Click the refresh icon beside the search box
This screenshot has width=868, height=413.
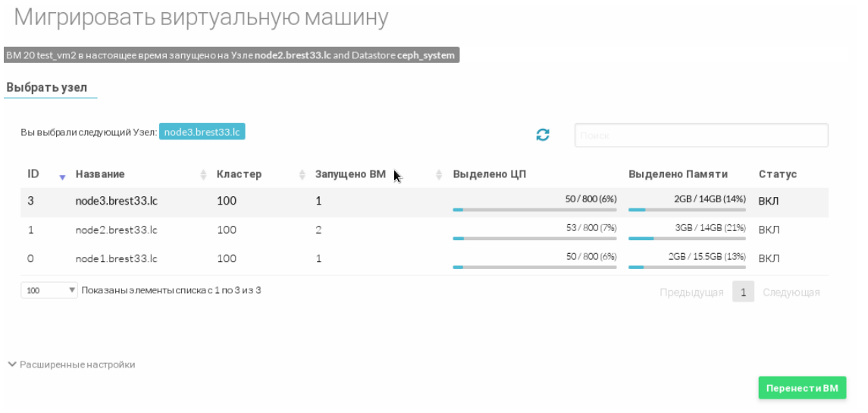tap(543, 135)
